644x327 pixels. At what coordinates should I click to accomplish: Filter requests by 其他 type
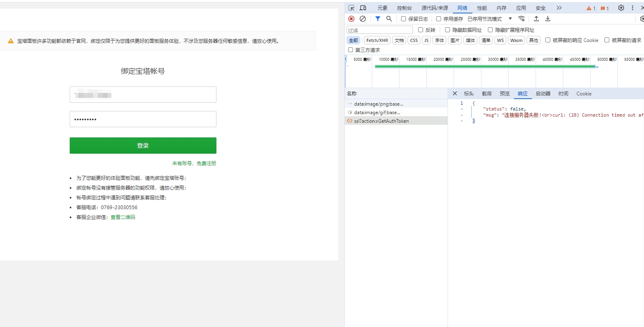coord(534,40)
